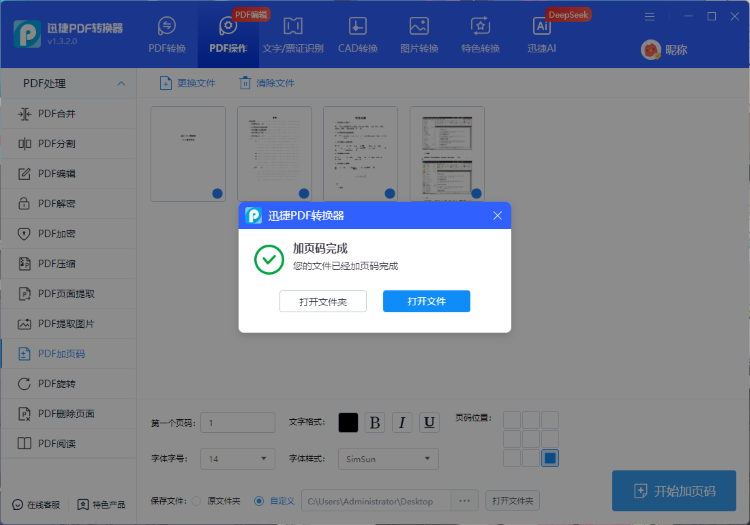Toggle bold text format button
The width and height of the screenshot is (750, 525).
click(375, 423)
